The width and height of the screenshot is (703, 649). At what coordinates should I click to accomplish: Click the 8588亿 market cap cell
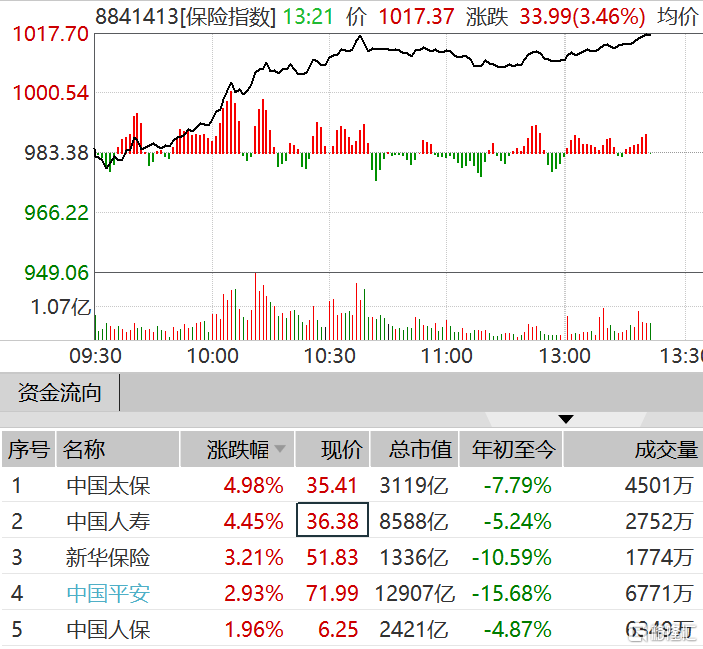tap(414, 522)
